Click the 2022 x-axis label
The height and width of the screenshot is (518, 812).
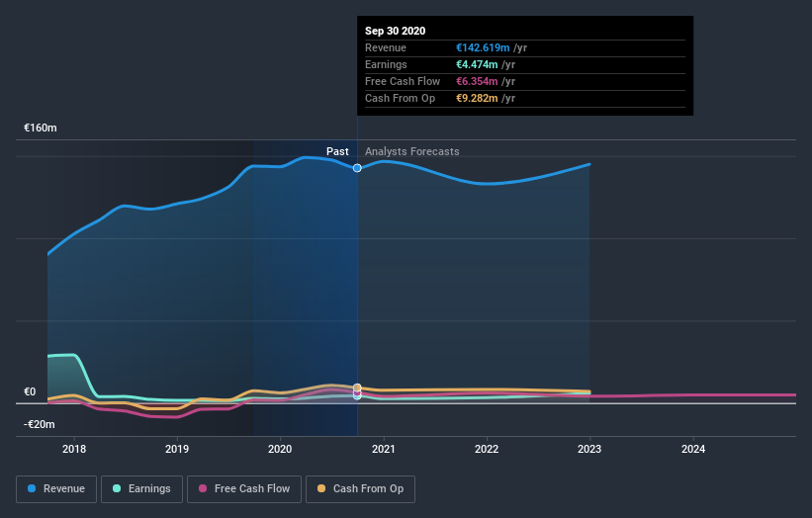click(487, 449)
